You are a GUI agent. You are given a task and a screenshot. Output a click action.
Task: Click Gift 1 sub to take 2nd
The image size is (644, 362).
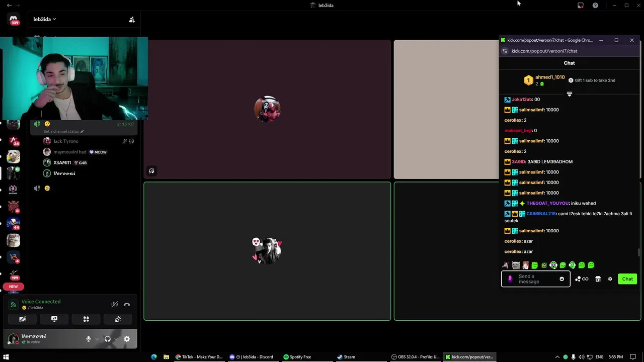(x=592, y=80)
